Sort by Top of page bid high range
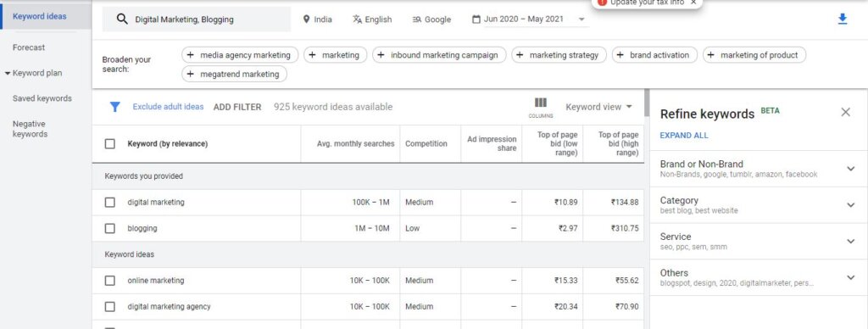The height and width of the screenshot is (329, 868). coord(618,144)
